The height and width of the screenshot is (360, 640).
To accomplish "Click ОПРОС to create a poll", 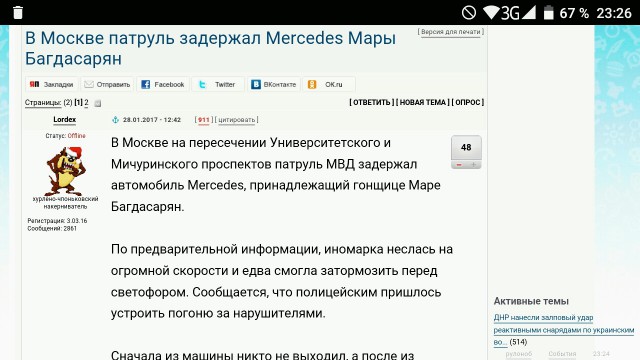I will pos(468,102).
